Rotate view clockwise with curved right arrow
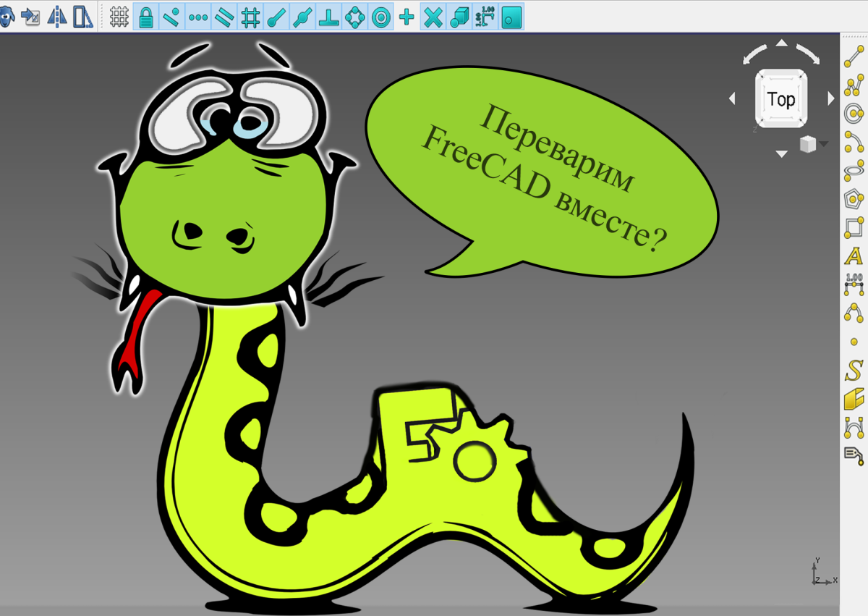 pyautogui.click(x=807, y=54)
